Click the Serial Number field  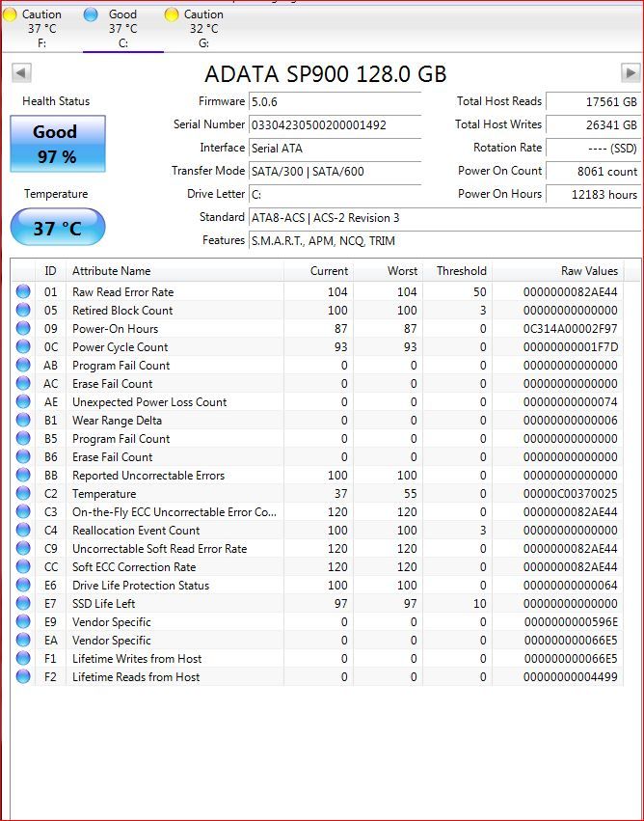click(x=335, y=125)
